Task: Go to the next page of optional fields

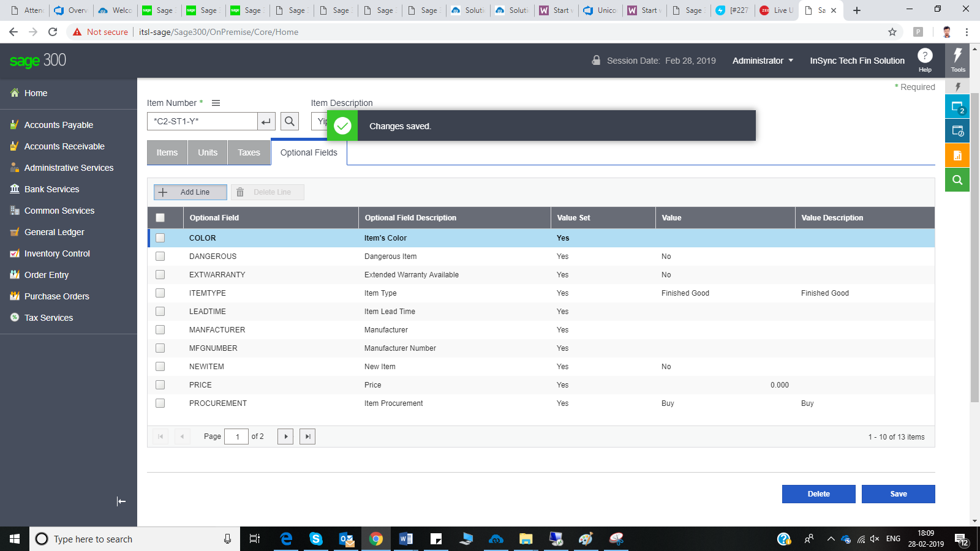Action: [285, 436]
